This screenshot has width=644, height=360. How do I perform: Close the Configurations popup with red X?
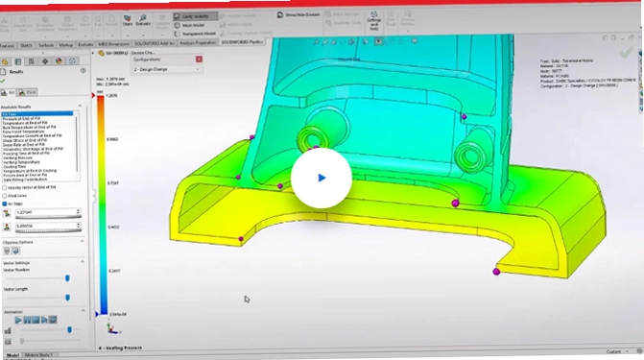(x=199, y=60)
